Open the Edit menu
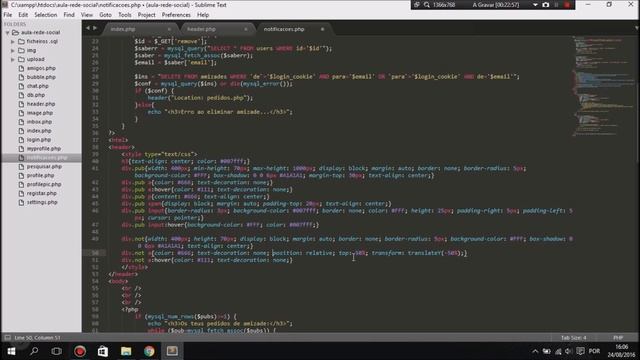The height and width of the screenshot is (360, 640). pos(23,15)
